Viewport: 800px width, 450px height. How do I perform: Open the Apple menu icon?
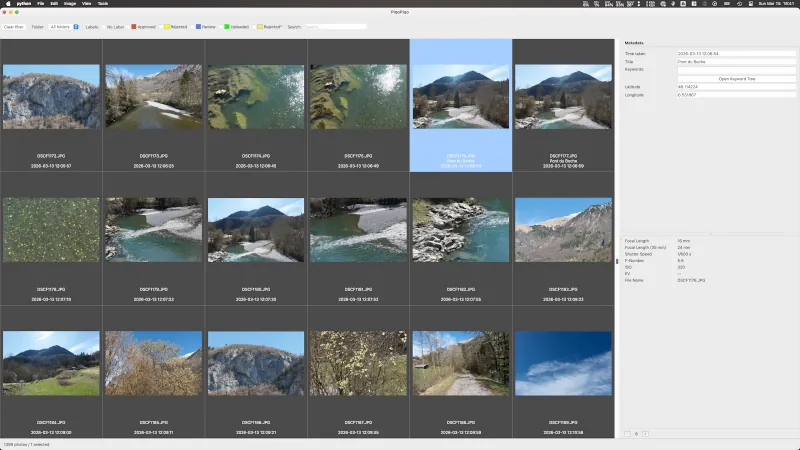pyautogui.click(x=6, y=4)
